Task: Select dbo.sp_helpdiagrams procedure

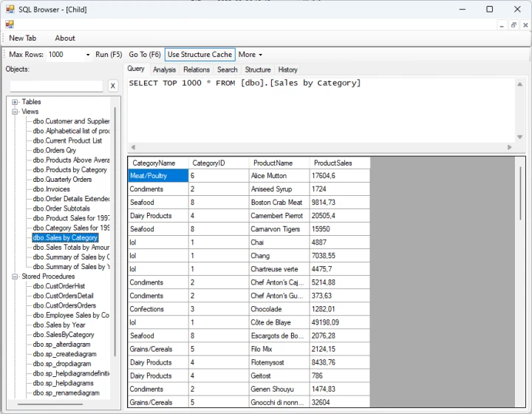Action: (x=63, y=384)
